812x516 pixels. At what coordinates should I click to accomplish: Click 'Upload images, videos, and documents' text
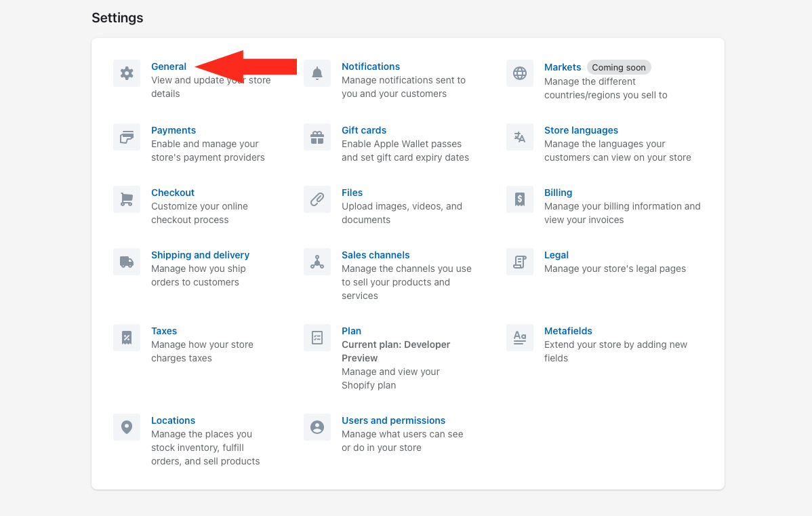coord(402,213)
